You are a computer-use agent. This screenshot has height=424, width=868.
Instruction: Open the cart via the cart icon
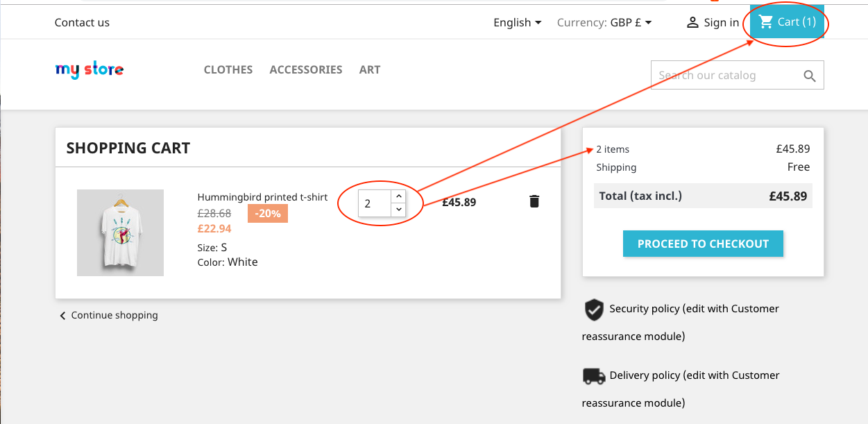[766, 22]
